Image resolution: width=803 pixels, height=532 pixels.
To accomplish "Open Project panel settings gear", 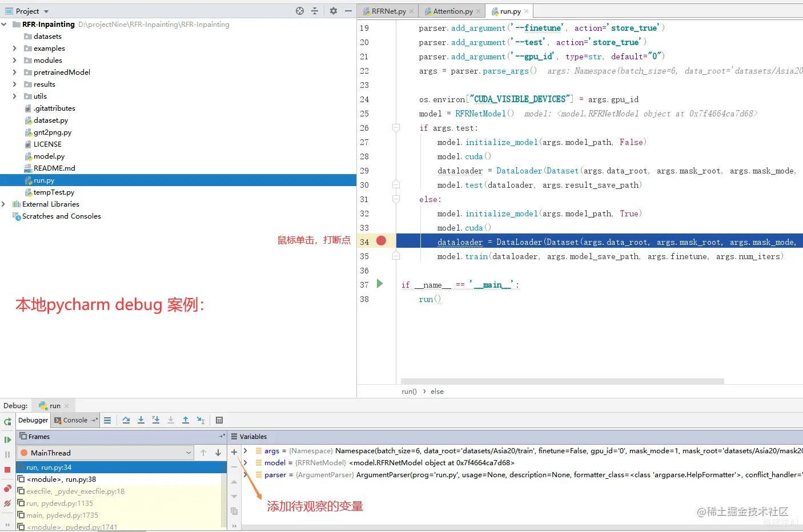I will coord(334,11).
